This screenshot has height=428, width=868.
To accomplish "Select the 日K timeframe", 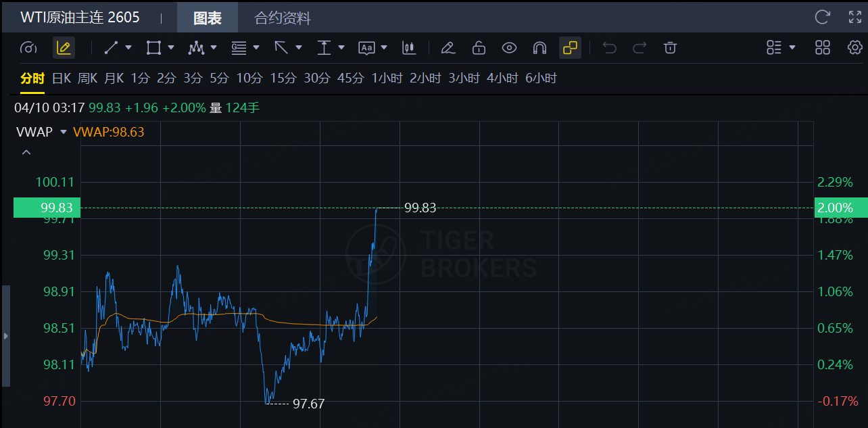I will pyautogui.click(x=62, y=78).
